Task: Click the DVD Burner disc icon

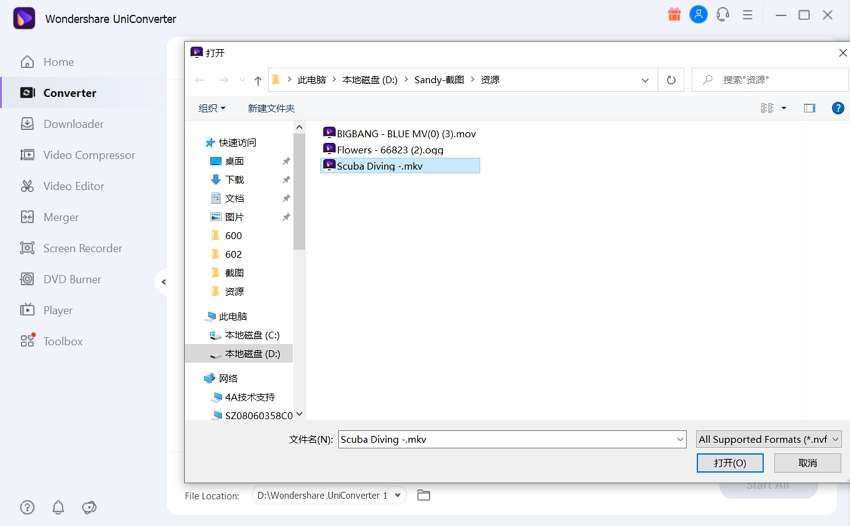Action: 27,279
